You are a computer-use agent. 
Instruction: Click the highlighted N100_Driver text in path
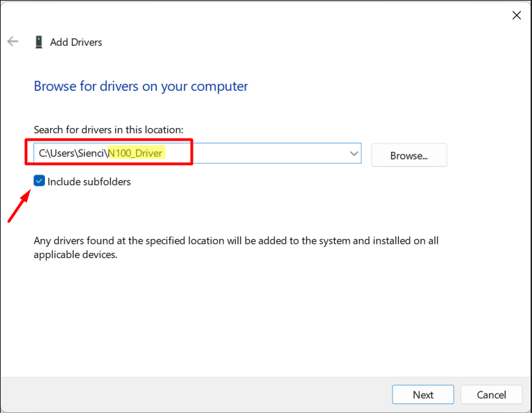tap(136, 152)
